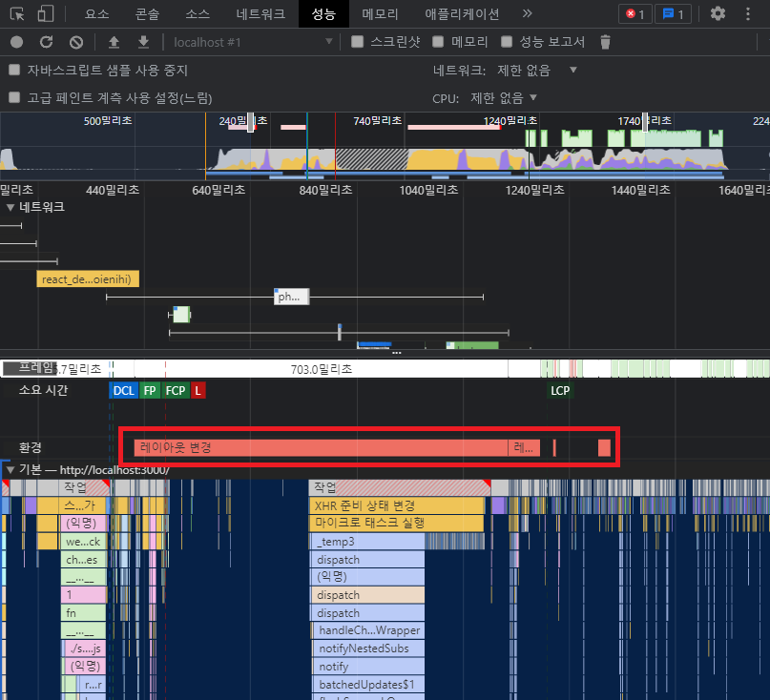Viewport: 770px width, 700px height.
Task: Select the 703.0밀리초 frame
Action: [x=322, y=369]
